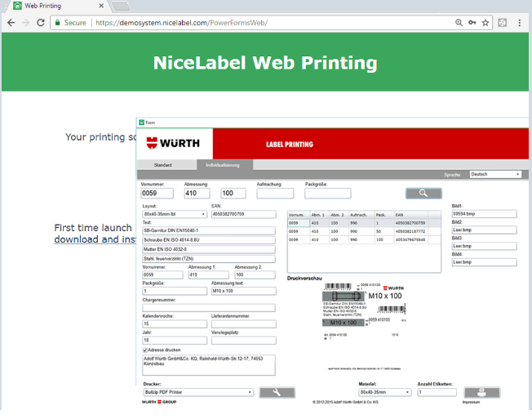Edit text line Stahl, feuerverzinkt (TZN)
This screenshot has height=415, width=532.
(x=209, y=259)
